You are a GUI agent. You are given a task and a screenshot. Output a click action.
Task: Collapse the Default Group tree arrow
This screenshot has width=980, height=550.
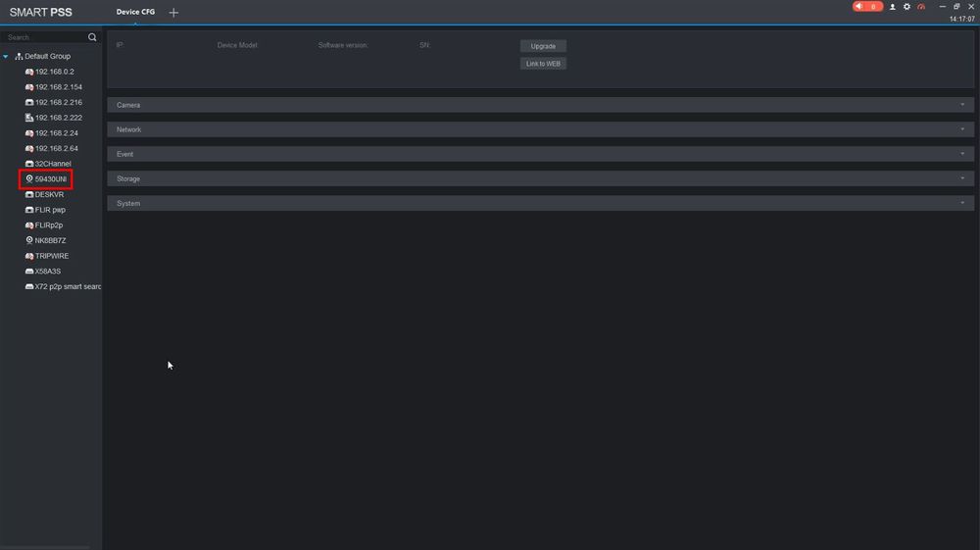pyautogui.click(x=6, y=56)
